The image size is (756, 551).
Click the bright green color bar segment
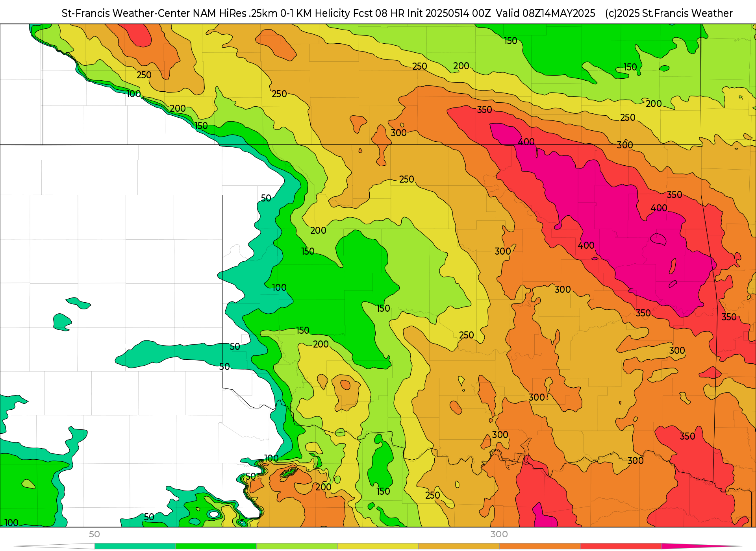[216, 546]
